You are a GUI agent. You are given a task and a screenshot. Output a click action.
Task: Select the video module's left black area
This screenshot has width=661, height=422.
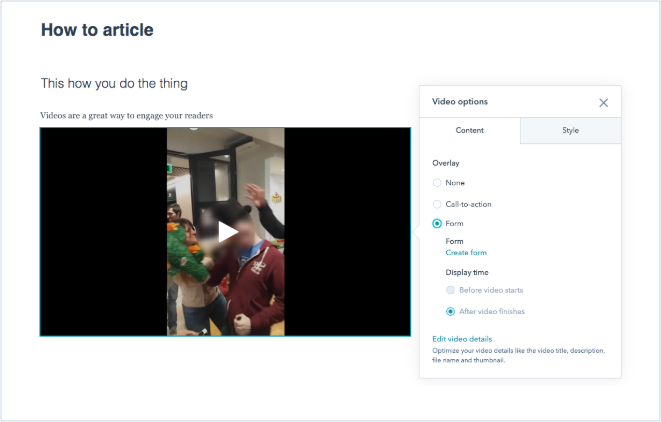(x=104, y=232)
